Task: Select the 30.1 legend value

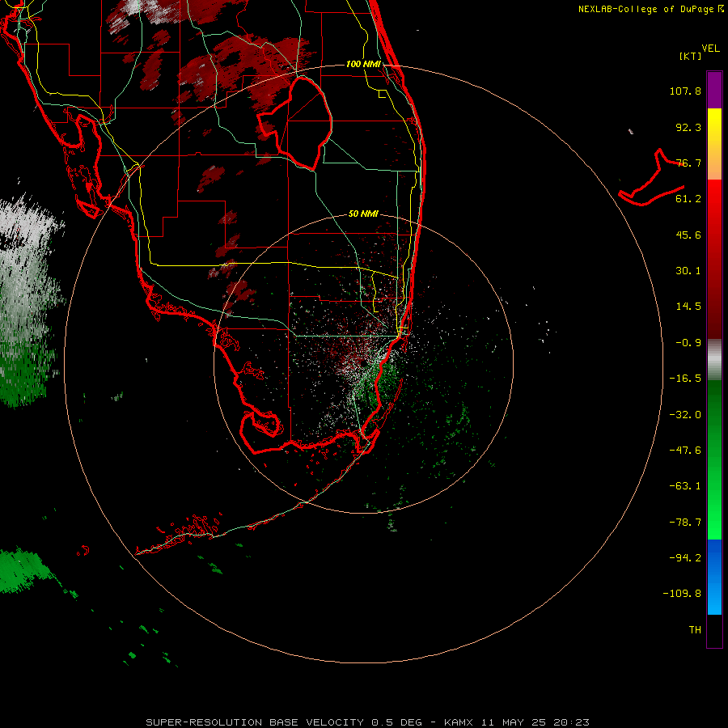Action: 688,271
